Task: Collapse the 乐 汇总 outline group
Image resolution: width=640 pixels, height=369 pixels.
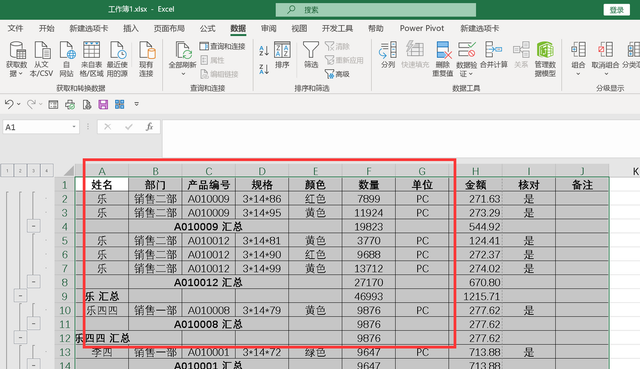Action: tap(20, 296)
